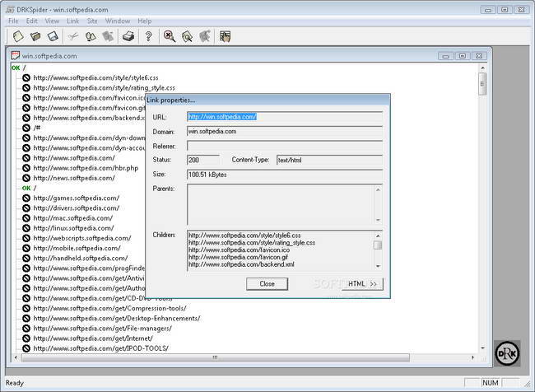Click the DRK logo in bottom corner

tap(507, 353)
